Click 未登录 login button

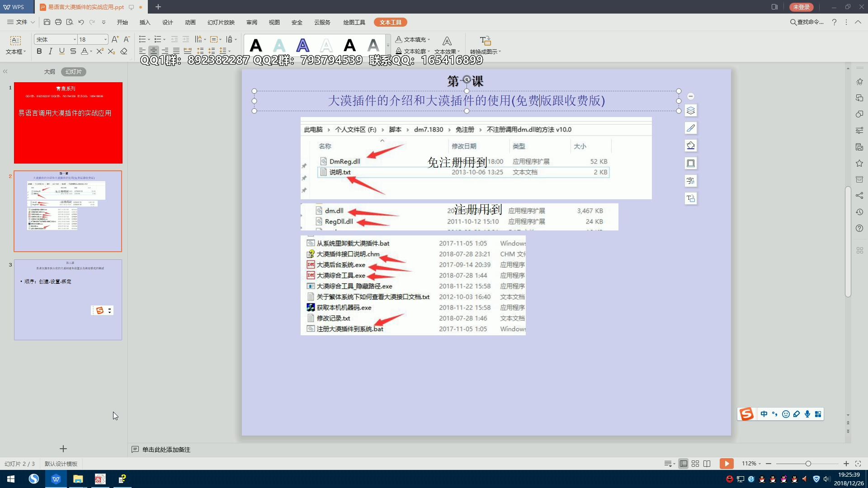point(801,7)
